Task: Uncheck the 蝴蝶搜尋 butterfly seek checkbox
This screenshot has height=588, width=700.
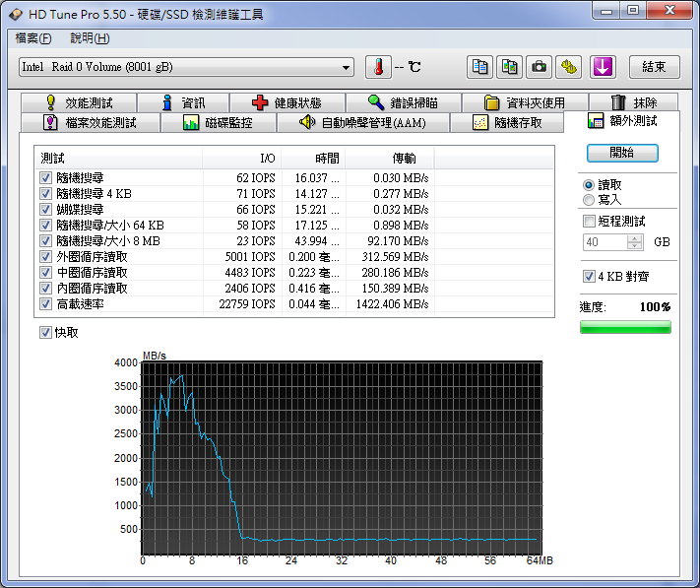Action: (x=45, y=210)
